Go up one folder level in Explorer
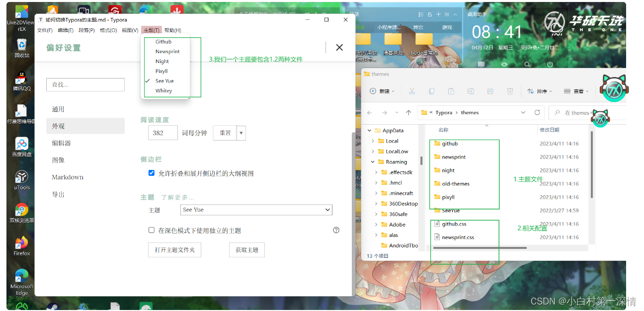This screenshot has height=311, width=644. coord(408,113)
